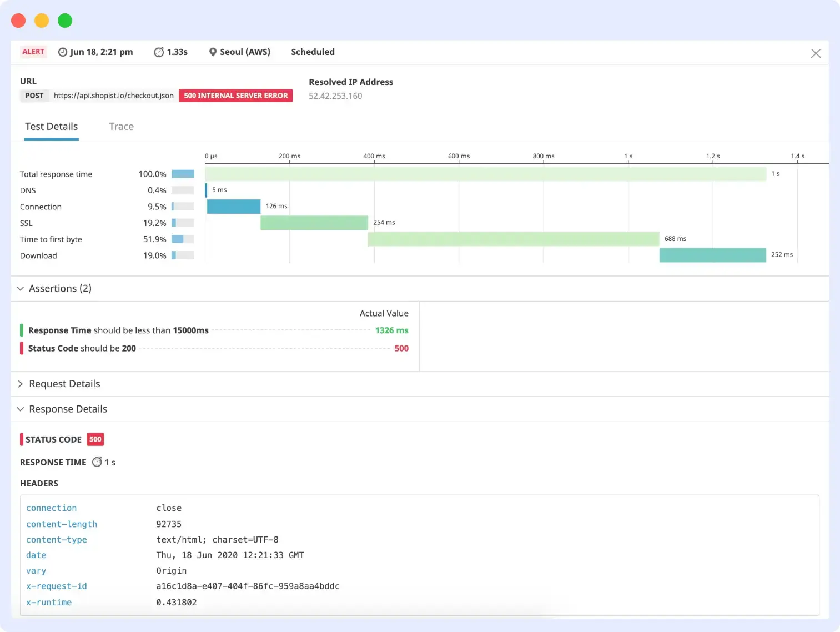Switch to the Trace tab
This screenshot has height=632, width=840.
click(121, 127)
